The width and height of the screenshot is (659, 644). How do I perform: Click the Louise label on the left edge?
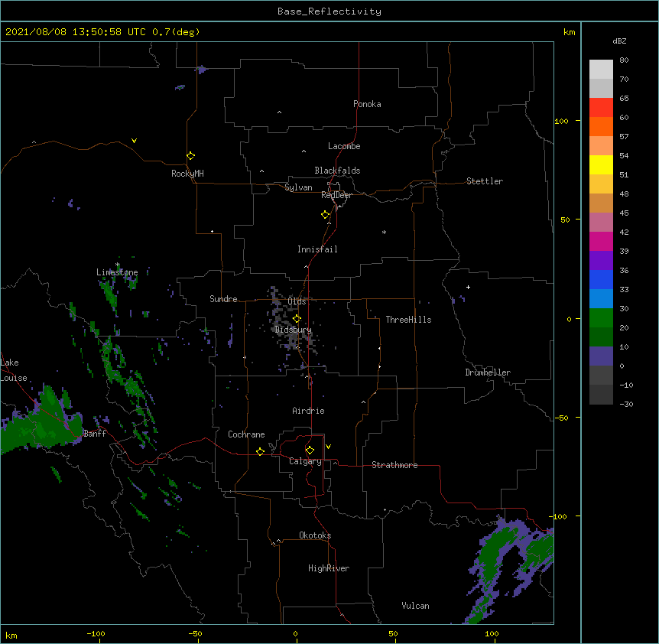point(14,378)
